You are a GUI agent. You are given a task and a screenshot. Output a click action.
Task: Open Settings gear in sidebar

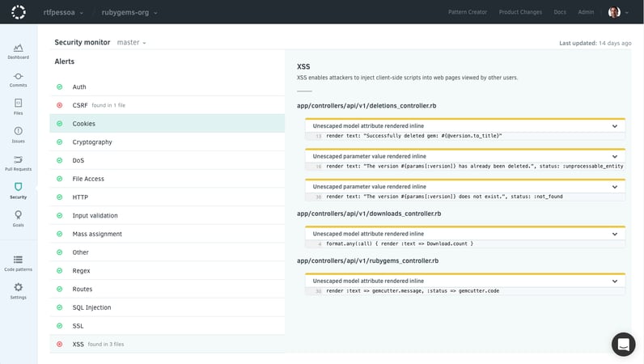[18, 290]
